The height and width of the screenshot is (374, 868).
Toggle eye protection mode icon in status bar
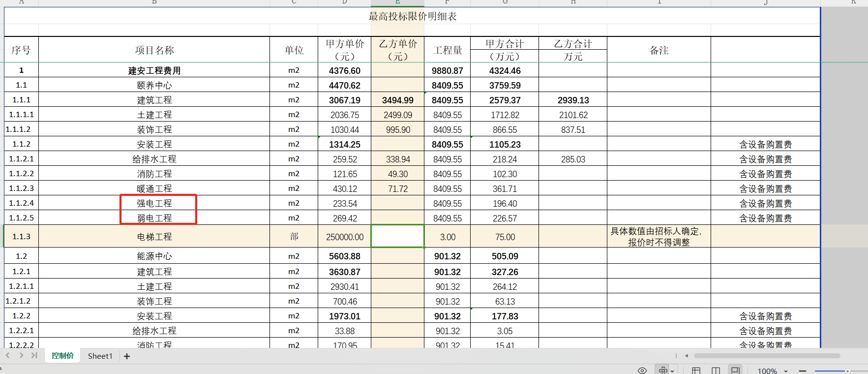pos(642,370)
